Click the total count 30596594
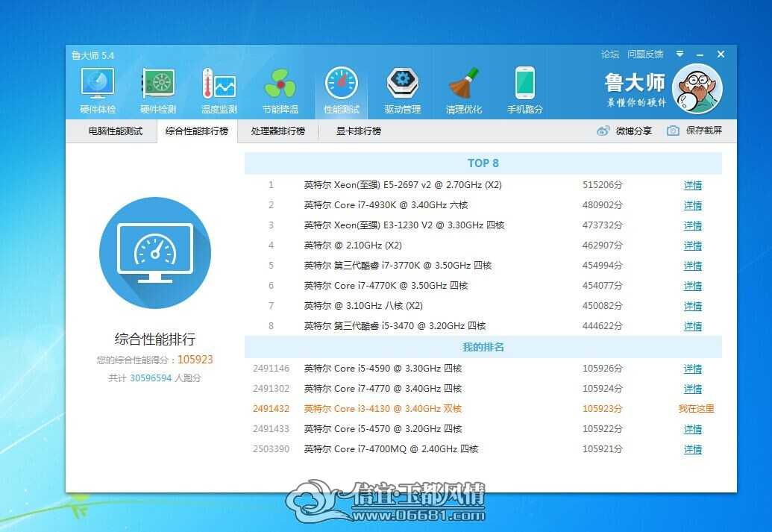 tap(151, 378)
